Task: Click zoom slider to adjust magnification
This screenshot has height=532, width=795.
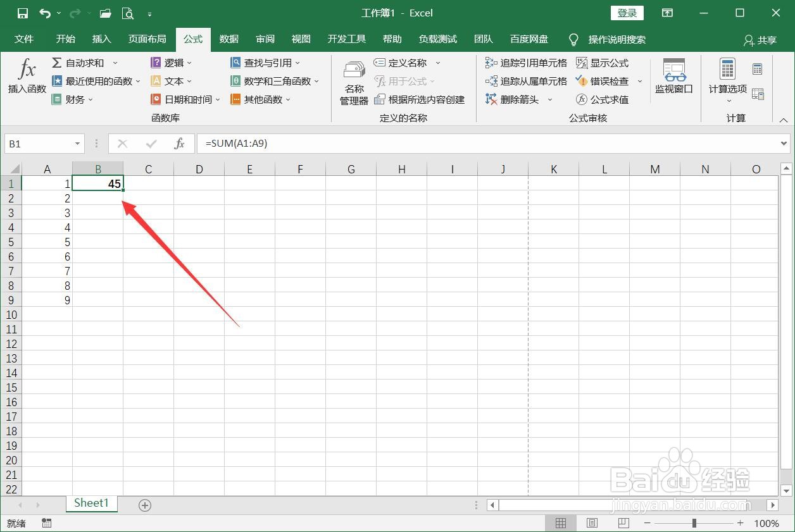Action: [x=694, y=523]
